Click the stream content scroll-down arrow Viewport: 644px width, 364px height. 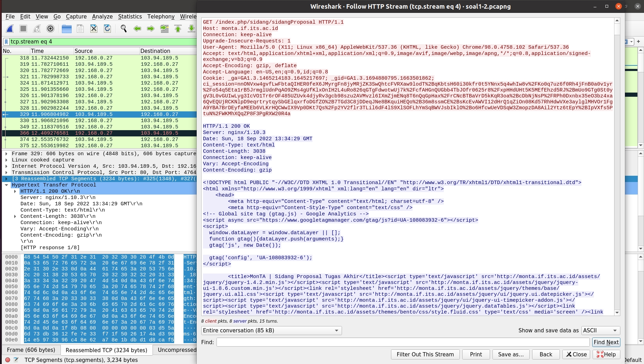tap(617, 312)
